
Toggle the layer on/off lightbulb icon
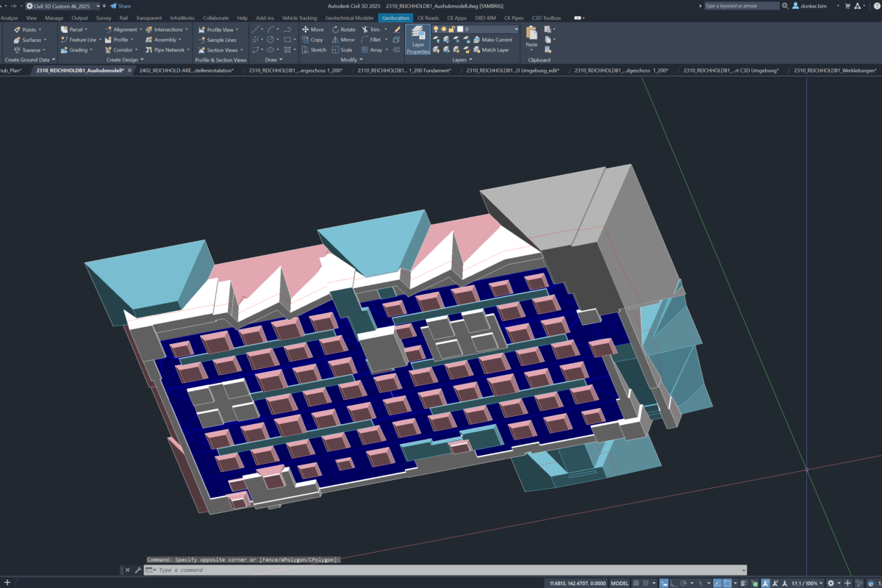pos(436,29)
